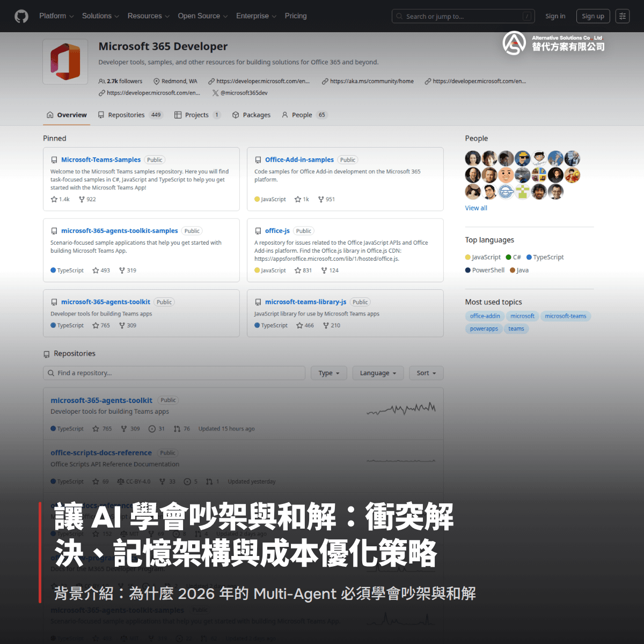
Task: Click fork count 210 on microsoft-teams-library-js
Action: (x=332, y=325)
